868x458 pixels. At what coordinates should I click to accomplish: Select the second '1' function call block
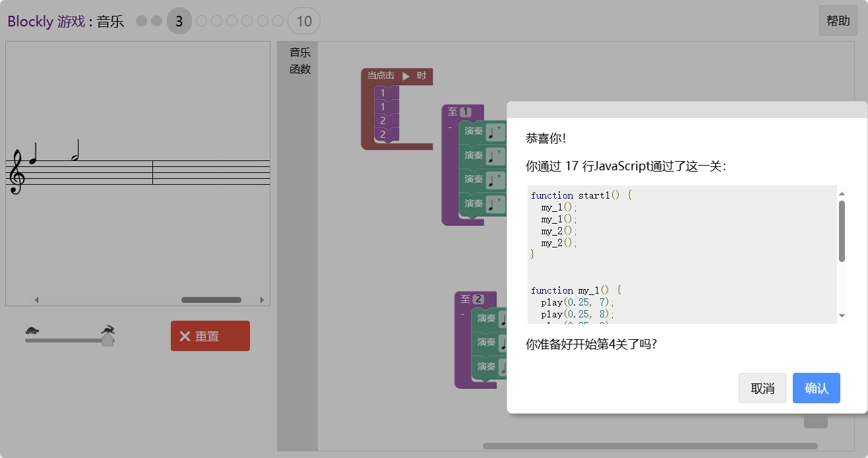[x=387, y=106]
